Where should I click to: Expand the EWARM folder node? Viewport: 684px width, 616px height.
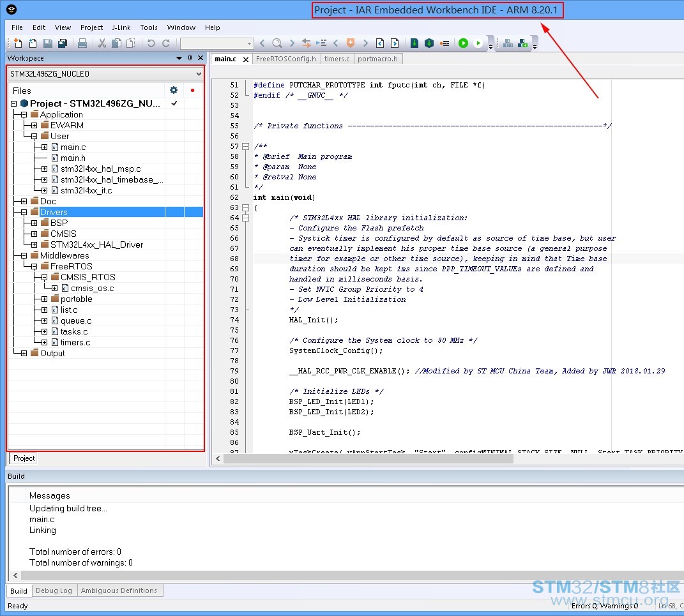click(34, 126)
